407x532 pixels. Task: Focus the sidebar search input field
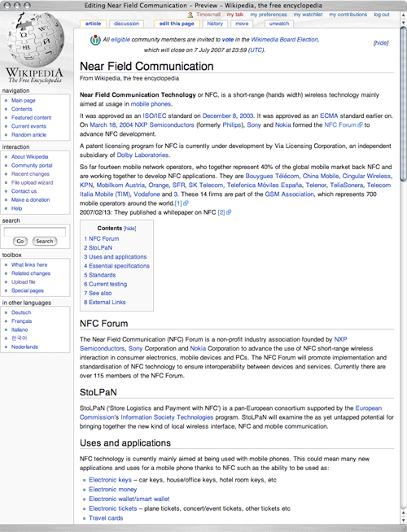click(35, 232)
